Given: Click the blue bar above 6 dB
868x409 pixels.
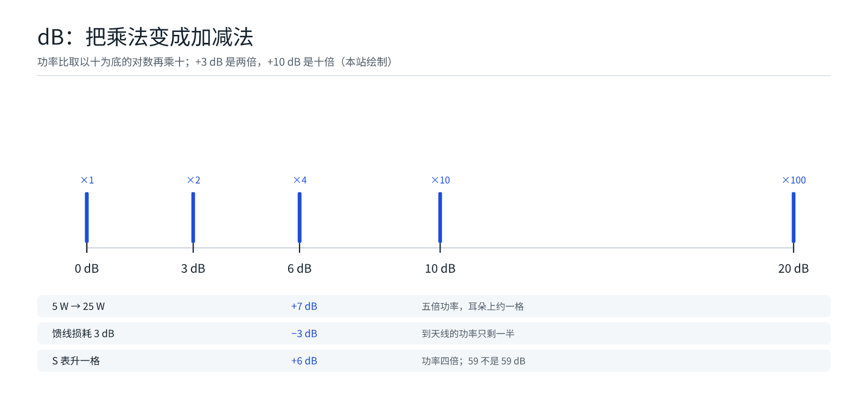Looking at the screenshot, I should pyautogui.click(x=299, y=218).
